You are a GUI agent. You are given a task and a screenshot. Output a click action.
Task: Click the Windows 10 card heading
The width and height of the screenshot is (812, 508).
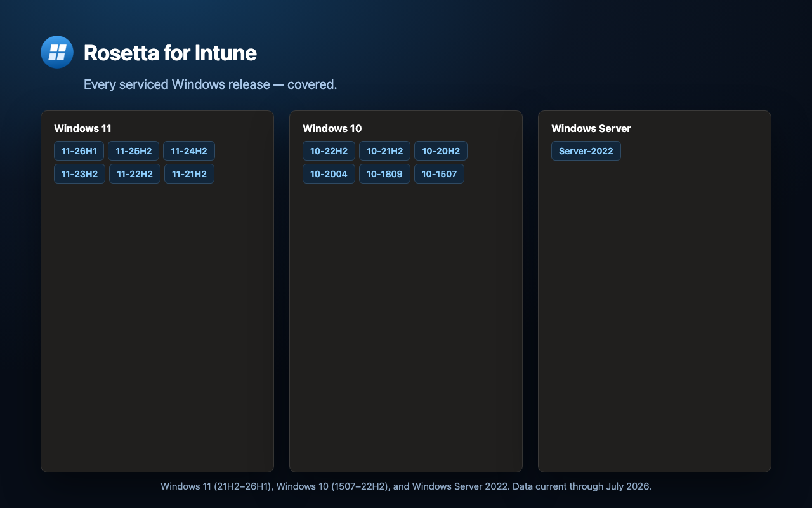[x=332, y=128]
